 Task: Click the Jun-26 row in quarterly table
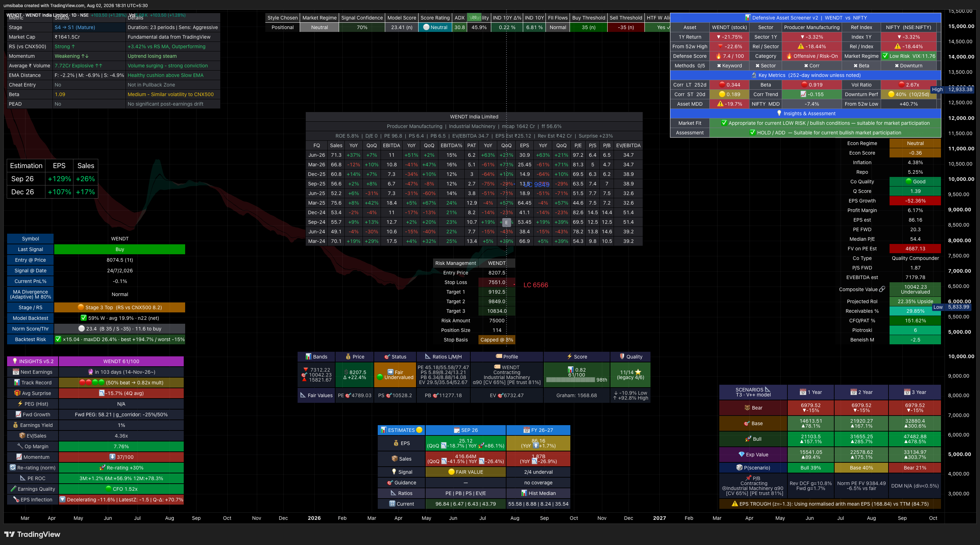click(474, 155)
